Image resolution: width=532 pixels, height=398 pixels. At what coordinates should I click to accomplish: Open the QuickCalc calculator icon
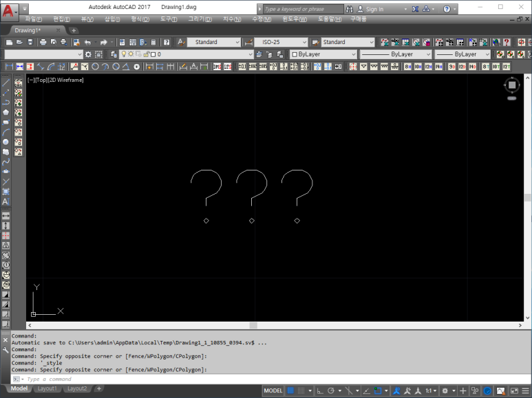coord(153,42)
